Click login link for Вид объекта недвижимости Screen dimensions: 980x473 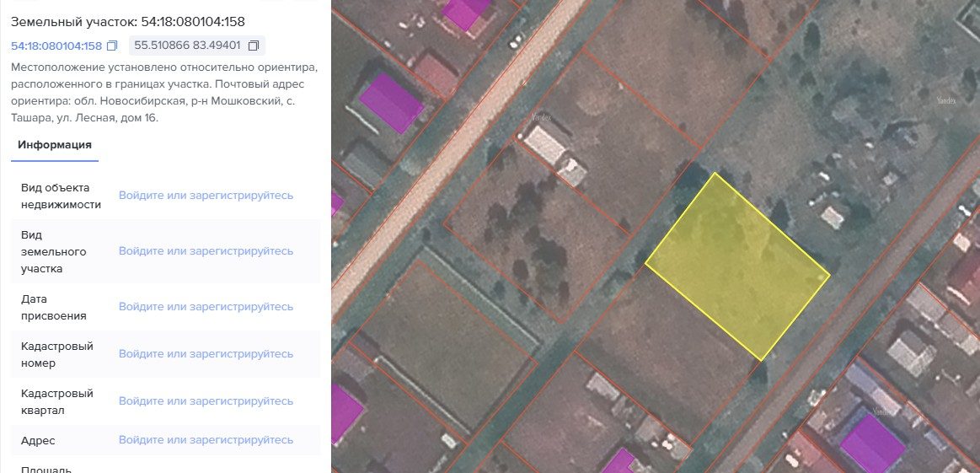pos(206,196)
